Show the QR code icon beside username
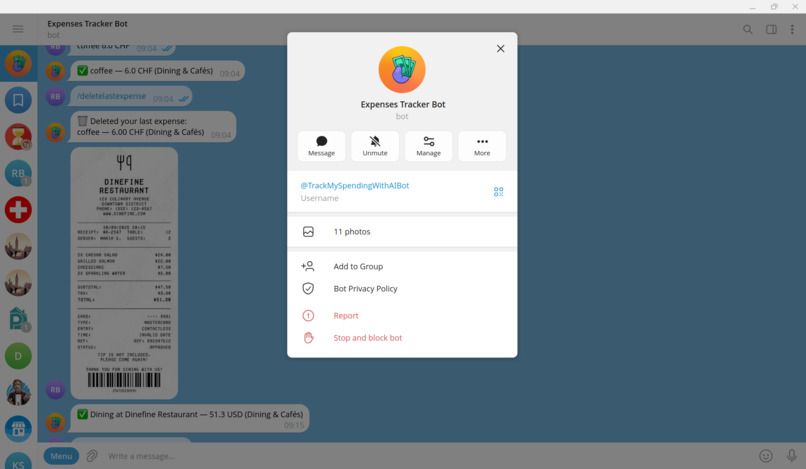806x469 pixels. pyautogui.click(x=498, y=192)
